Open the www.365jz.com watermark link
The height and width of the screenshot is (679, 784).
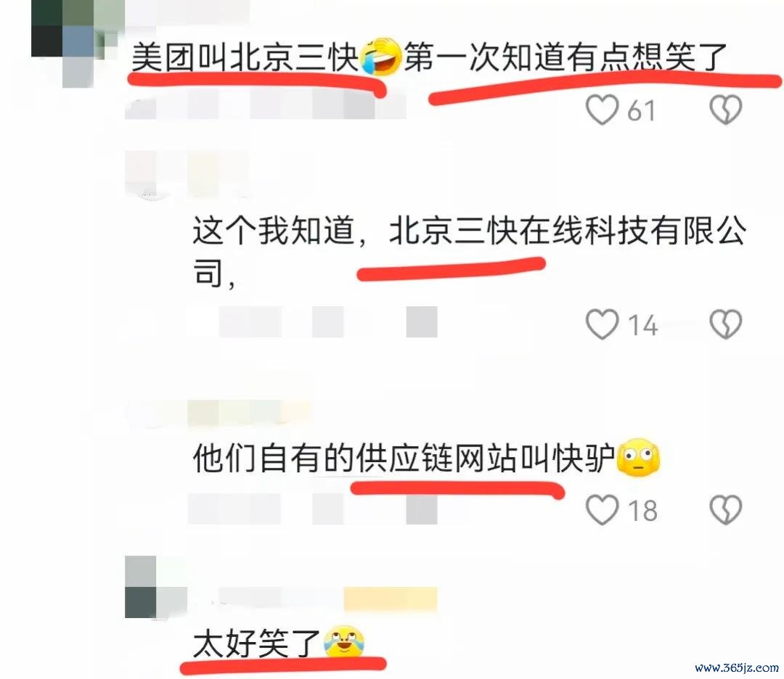(737, 667)
